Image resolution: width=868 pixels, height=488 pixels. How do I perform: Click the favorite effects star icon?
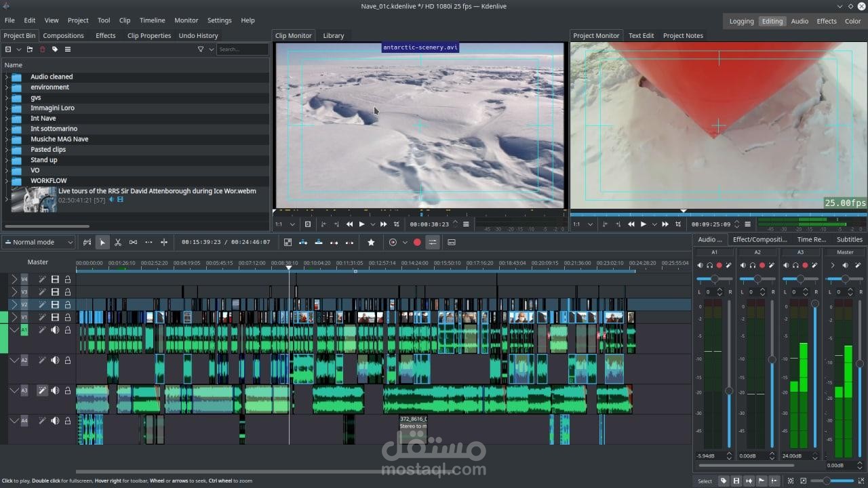tap(371, 242)
